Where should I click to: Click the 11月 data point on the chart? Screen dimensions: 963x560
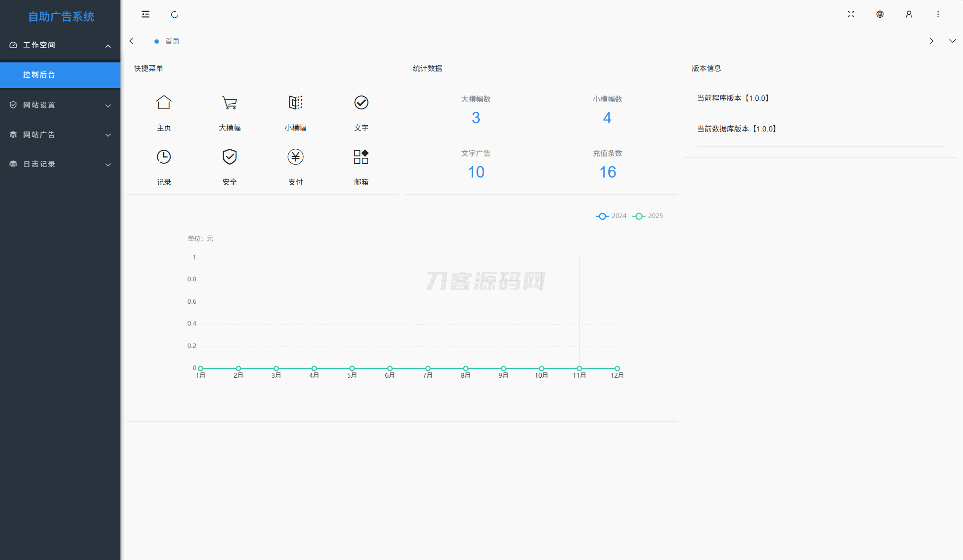[x=579, y=369]
